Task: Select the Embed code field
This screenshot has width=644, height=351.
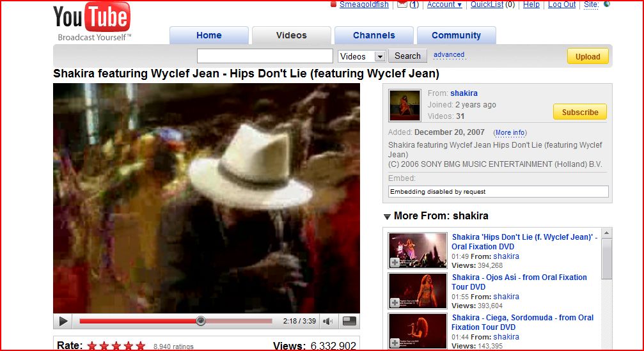Action: point(498,192)
